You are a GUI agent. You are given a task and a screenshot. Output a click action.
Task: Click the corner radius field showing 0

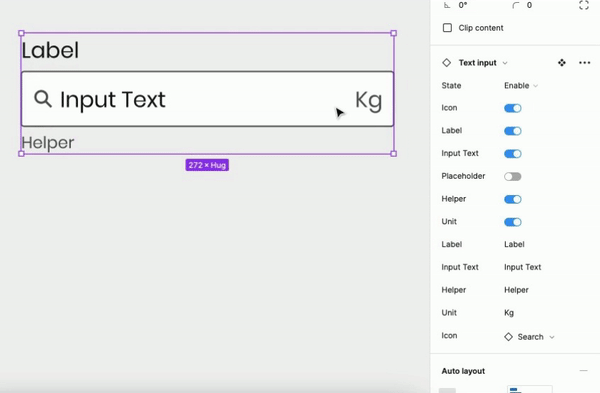[529, 5]
